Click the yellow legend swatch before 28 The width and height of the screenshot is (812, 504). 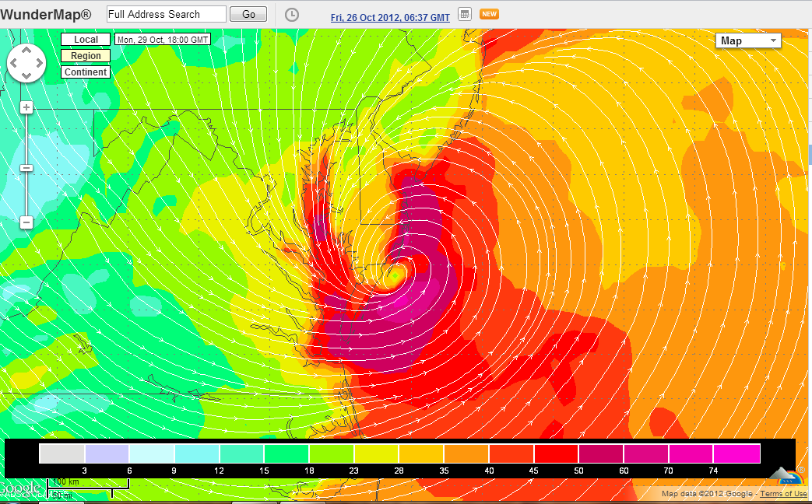pyautogui.click(x=377, y=453)
